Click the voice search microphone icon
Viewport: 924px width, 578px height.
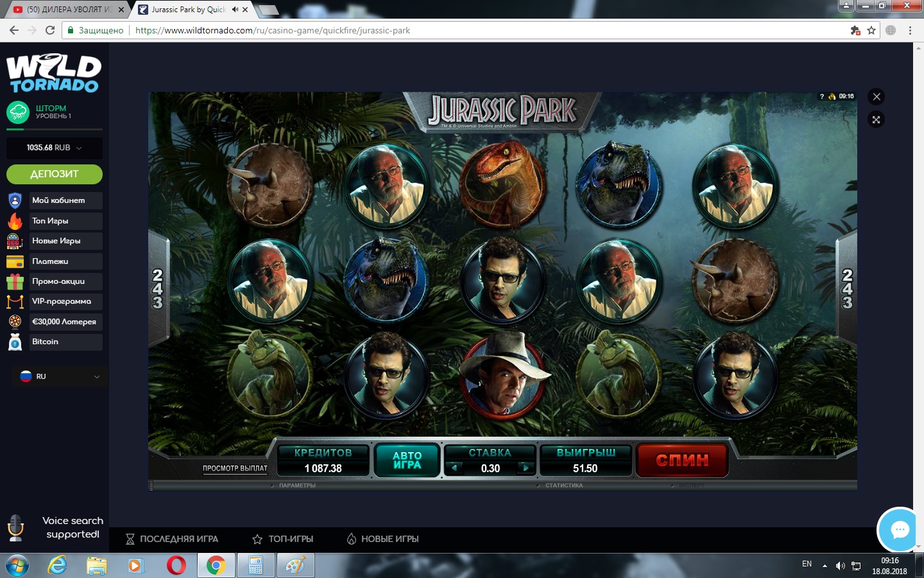(x=15, y=528)
